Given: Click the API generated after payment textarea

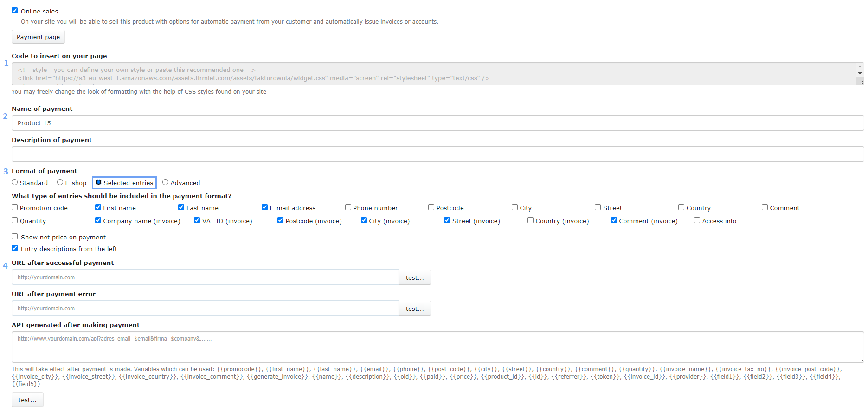Looking at the screenshot, I should tap(437, 347).
